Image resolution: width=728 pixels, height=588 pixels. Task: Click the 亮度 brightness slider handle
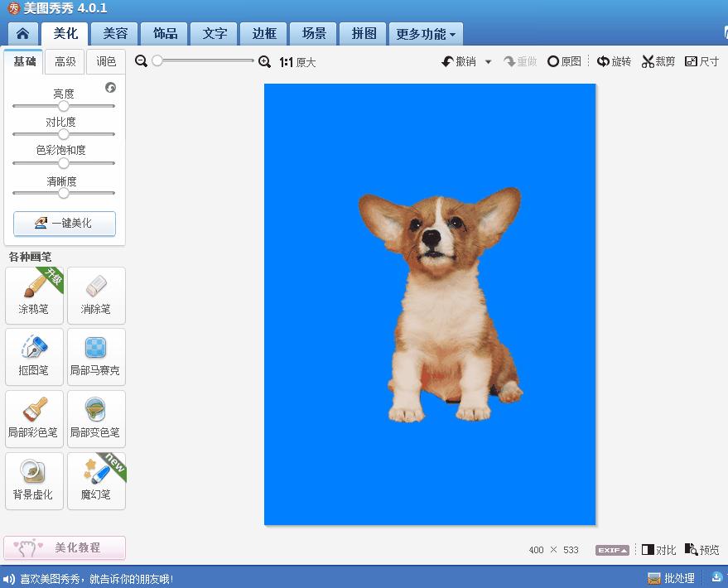pos(63,106)
